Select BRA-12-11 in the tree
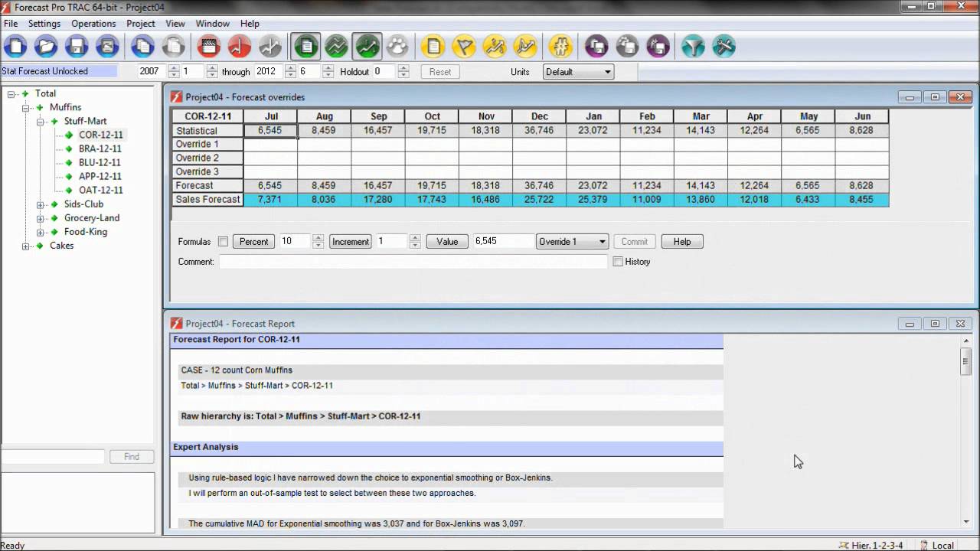This screenshot has width=980, height=551. coord(100,149)
